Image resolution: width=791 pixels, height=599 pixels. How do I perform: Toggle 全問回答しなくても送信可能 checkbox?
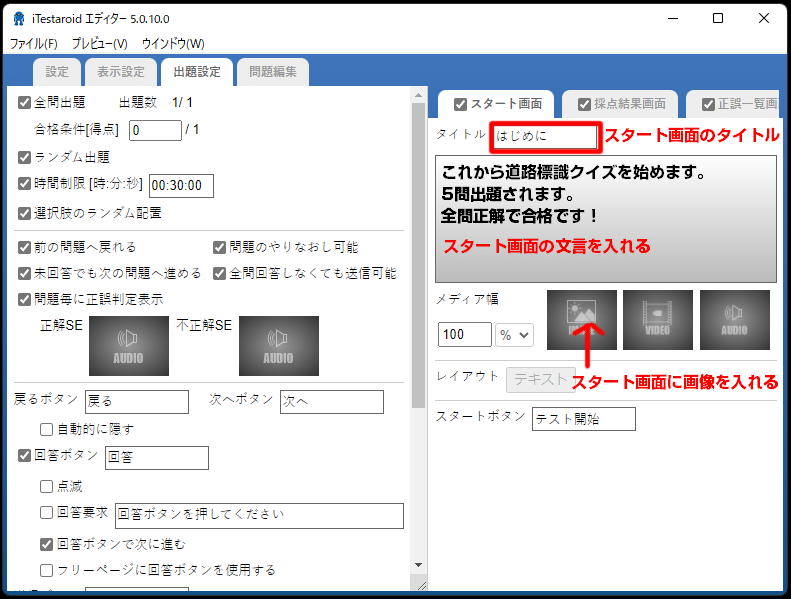(x=219, y=273)
